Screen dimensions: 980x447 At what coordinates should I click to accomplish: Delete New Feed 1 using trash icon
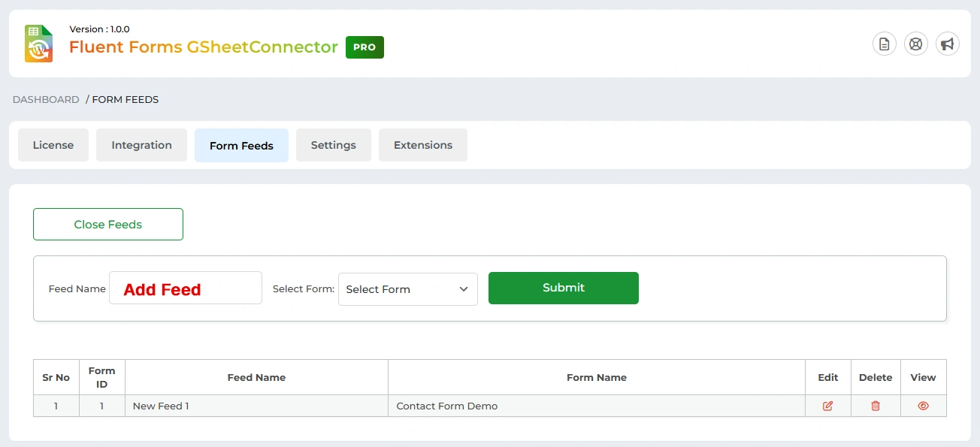876,406
